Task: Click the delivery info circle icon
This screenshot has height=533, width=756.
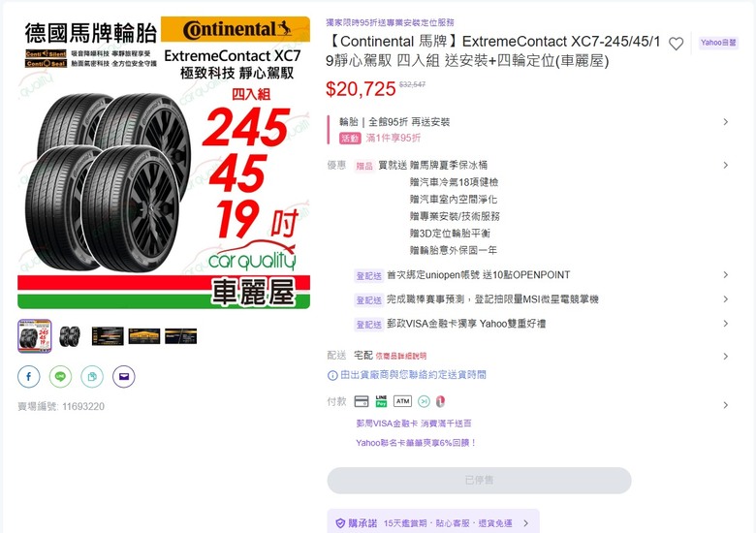Action: click(332, 375)
